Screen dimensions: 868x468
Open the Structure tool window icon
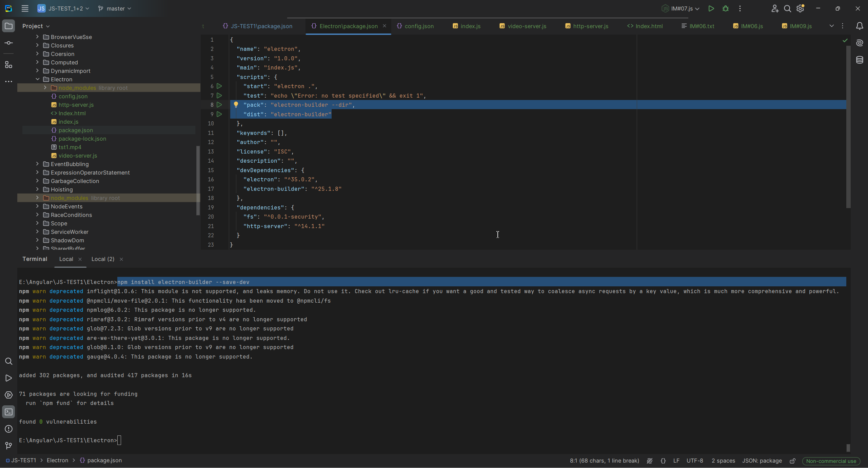(9, 65)
